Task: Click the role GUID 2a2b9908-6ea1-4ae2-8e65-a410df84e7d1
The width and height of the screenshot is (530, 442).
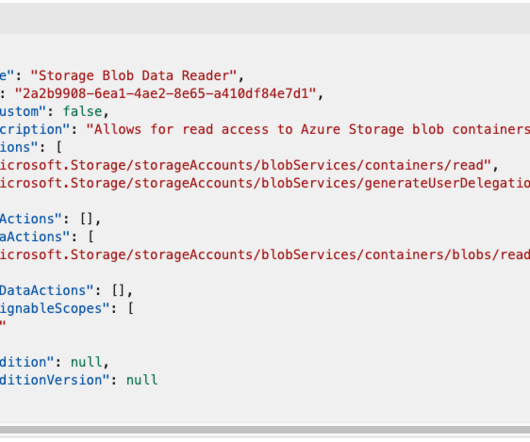Action: point(166,93)
